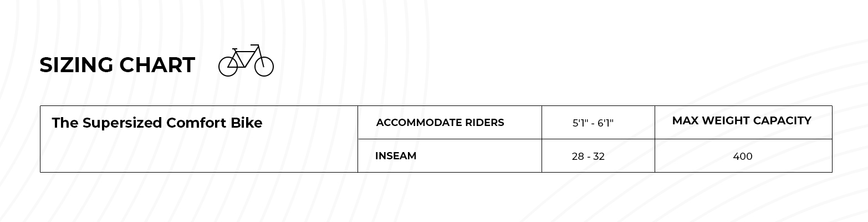
Task: Click the bicycle icon's saddle
Action: 235,49
